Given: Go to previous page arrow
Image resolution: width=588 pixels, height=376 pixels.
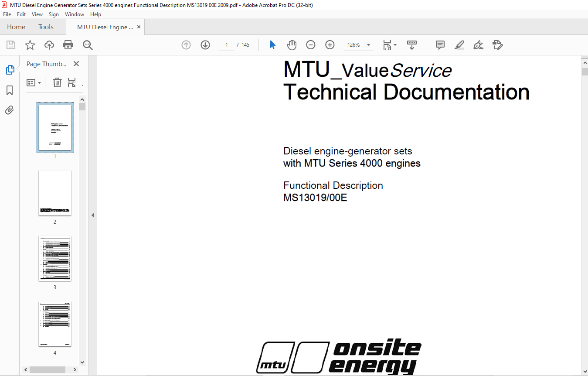Looking at the screenshot, I should pos(186,45).
